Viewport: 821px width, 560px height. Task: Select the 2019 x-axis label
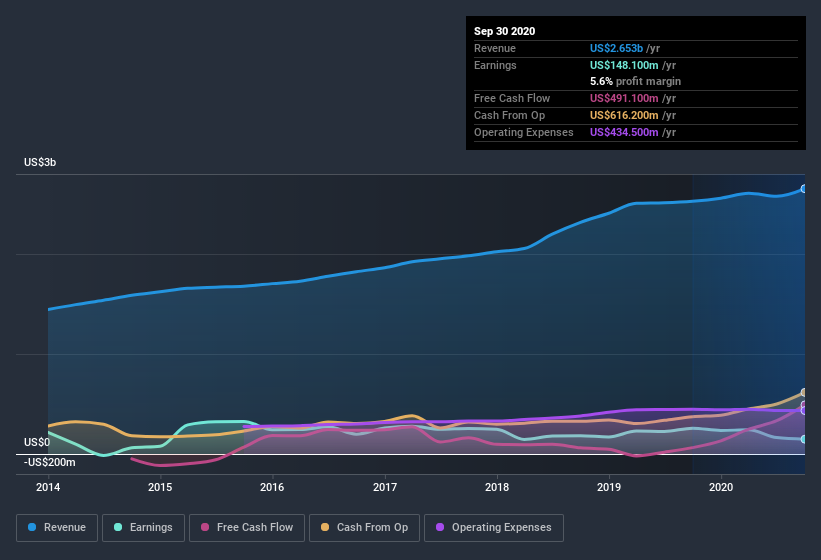point(609,487)
